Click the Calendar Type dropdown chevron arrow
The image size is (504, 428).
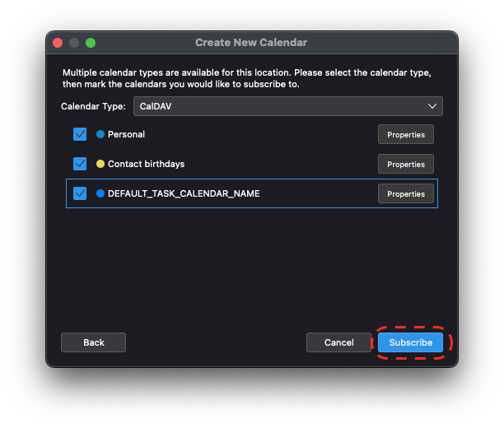click(432, 106)
